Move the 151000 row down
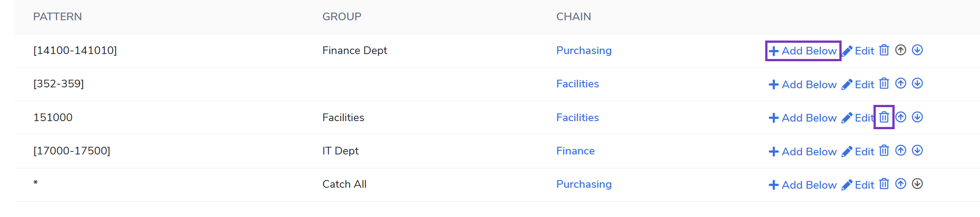The width and height of the screenshot is (980, 217). tap(917, 117)
